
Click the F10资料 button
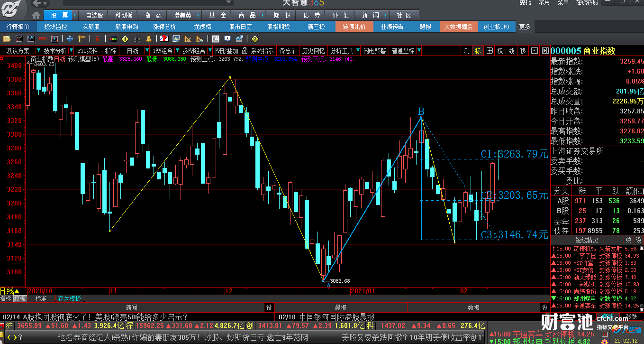click(x=88, y=50)
